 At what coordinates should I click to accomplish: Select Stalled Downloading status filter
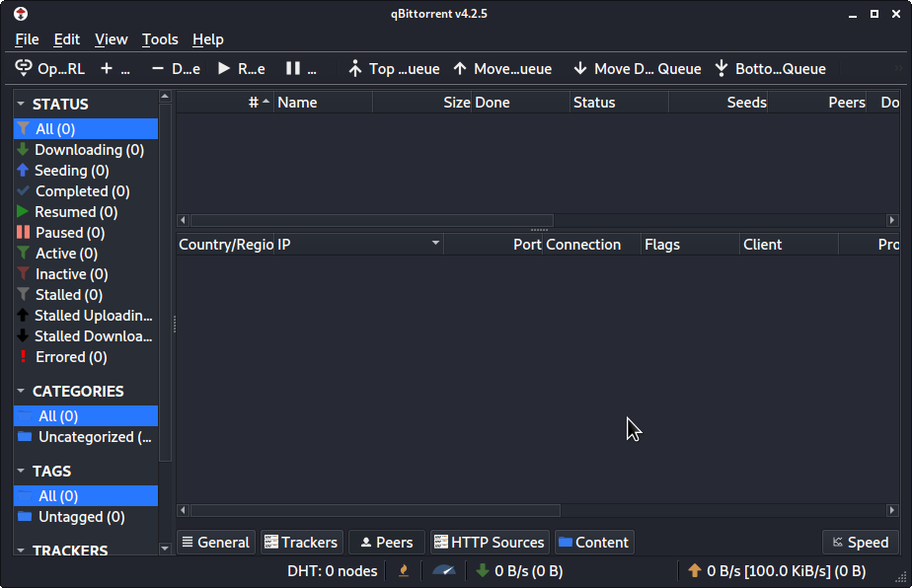tap(86, 336)
